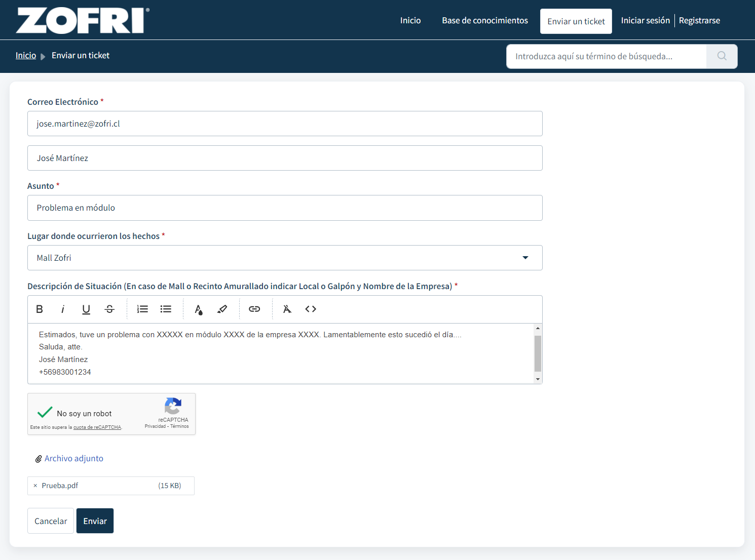Open the highlight color tool
Image resolution: width=755 pixels, height=560 pixels.
tap(222, 309)
